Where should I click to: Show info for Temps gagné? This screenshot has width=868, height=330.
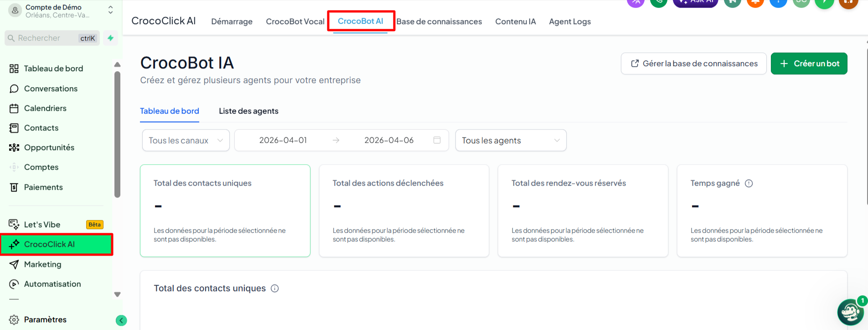(749, 183)
